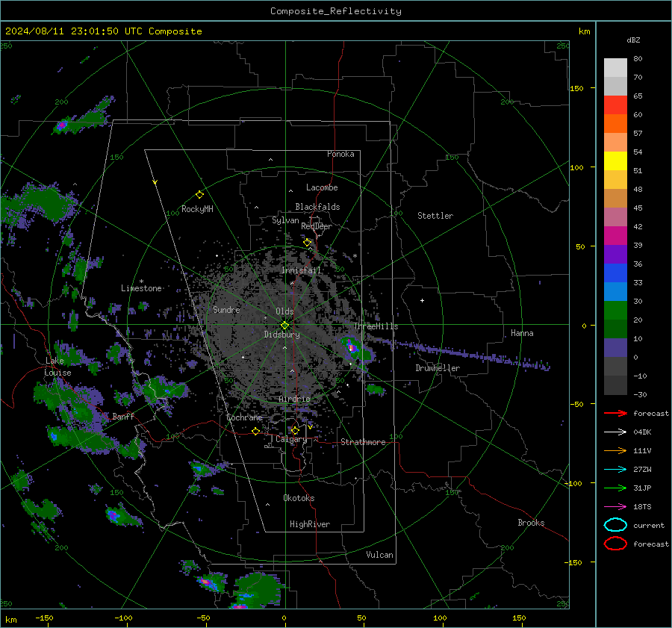Click the Brooks town label
The width and height of the screenshot is (672, 628).
(531, 523)
